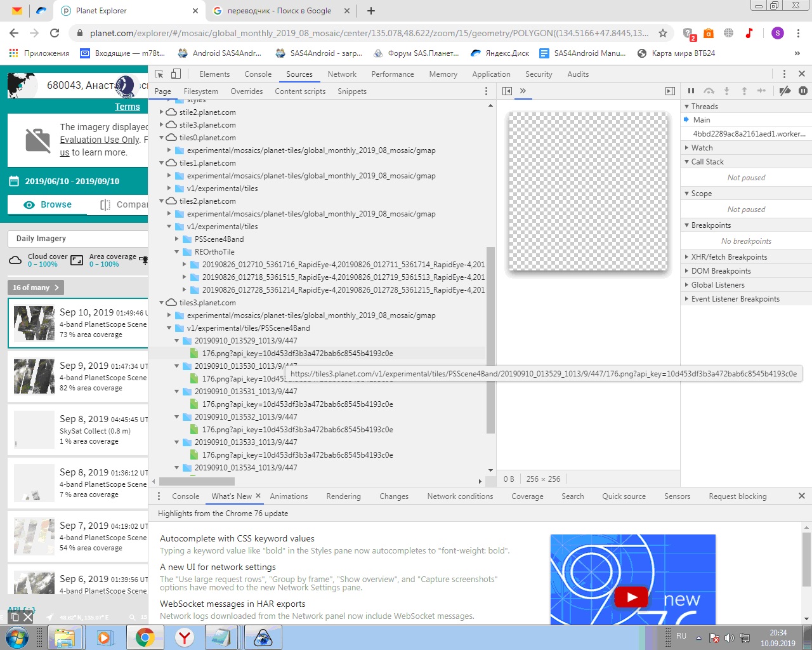This screenshot has width=812, height=650.
Task: Pause script execution in debugger
Action: [x=691, y=91]
